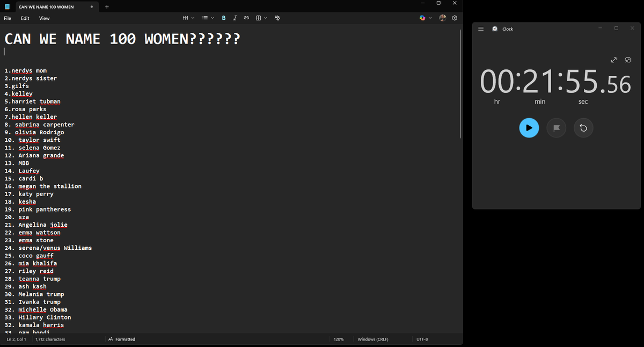644x347 pixels.
Task: Keep the Clock stopwatch on top
Action: pos(628,60)
